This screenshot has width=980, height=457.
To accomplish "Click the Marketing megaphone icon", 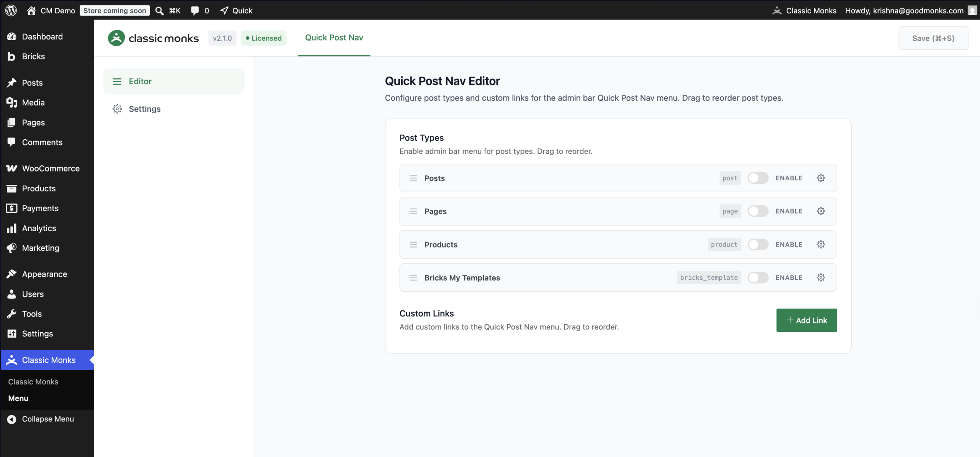I will (x=11, y=248).
